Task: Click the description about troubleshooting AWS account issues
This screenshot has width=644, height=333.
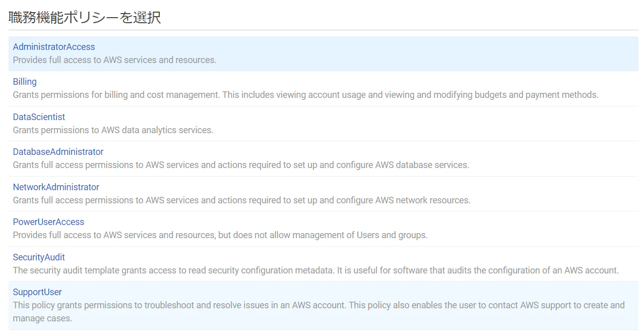Action: (318, 312)
